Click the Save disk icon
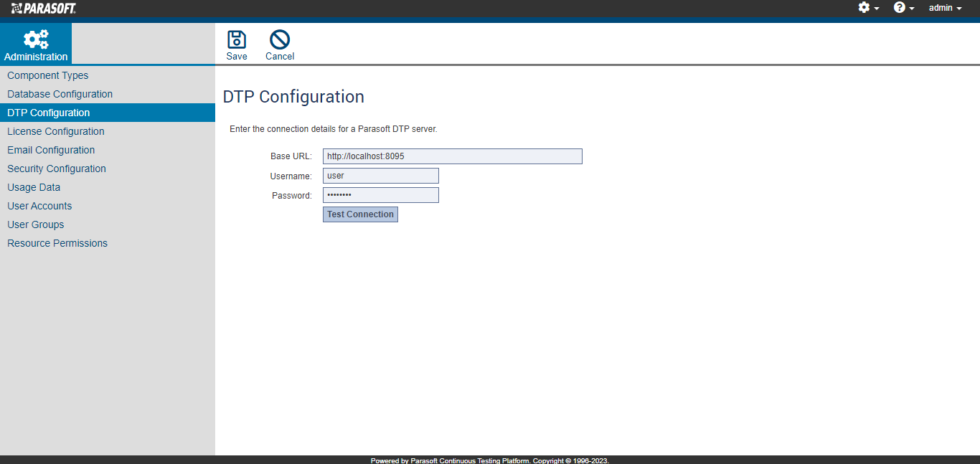This screenshot has width=980, height=464. click(x=237, y=39)
